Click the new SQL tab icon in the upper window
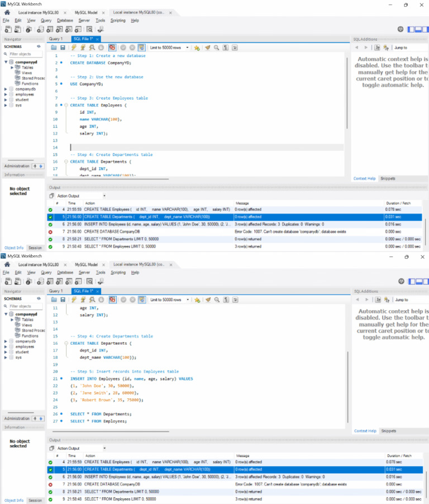The height and width of the screenshot is (504, 429). (x=8, y=29)
